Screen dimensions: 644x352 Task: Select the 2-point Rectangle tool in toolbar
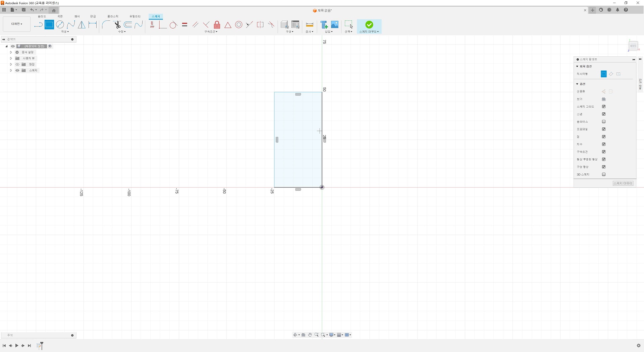(x=49, y=25)
